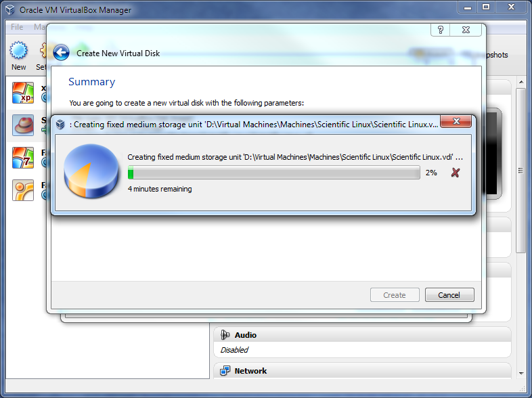This screenshot has height=398, width=532.
Task: Click the VirtualBox cube icon in main title bar
Action: tap(10, 10)
